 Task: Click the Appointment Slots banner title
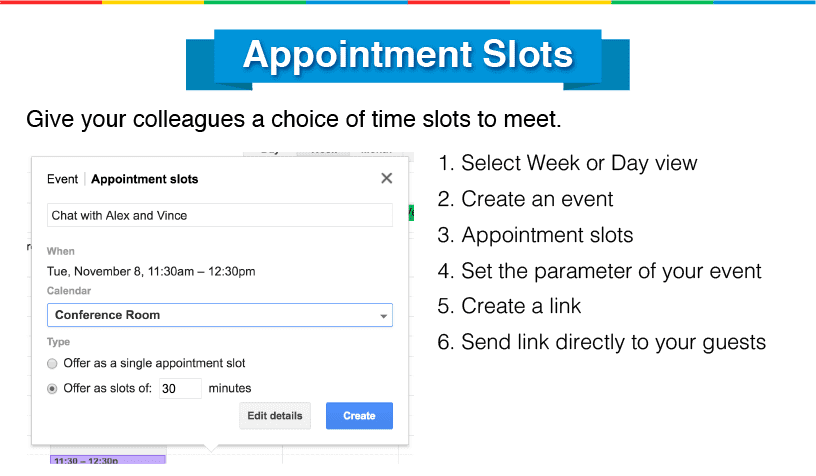click(x=407, y=55)
